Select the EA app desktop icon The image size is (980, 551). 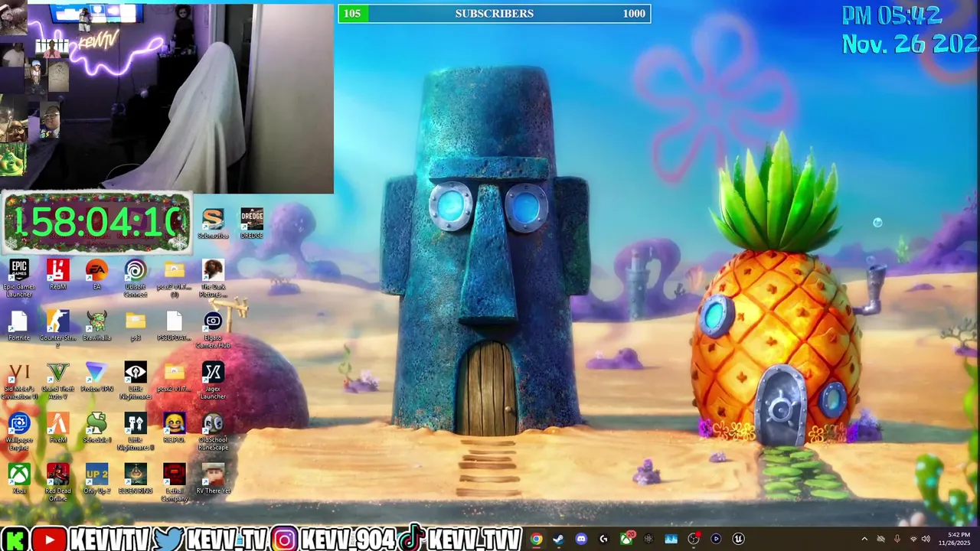96,275
